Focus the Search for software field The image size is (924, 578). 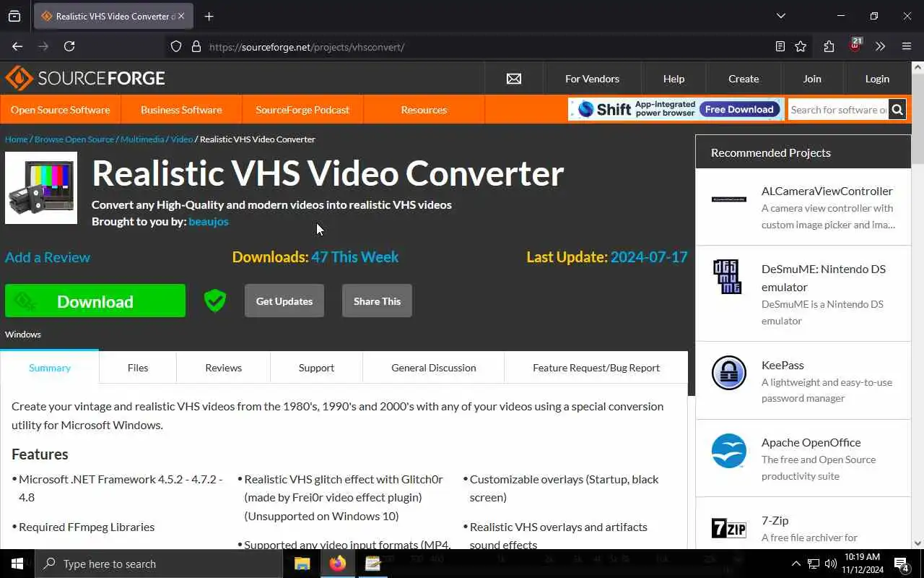[x=838, y=110]
